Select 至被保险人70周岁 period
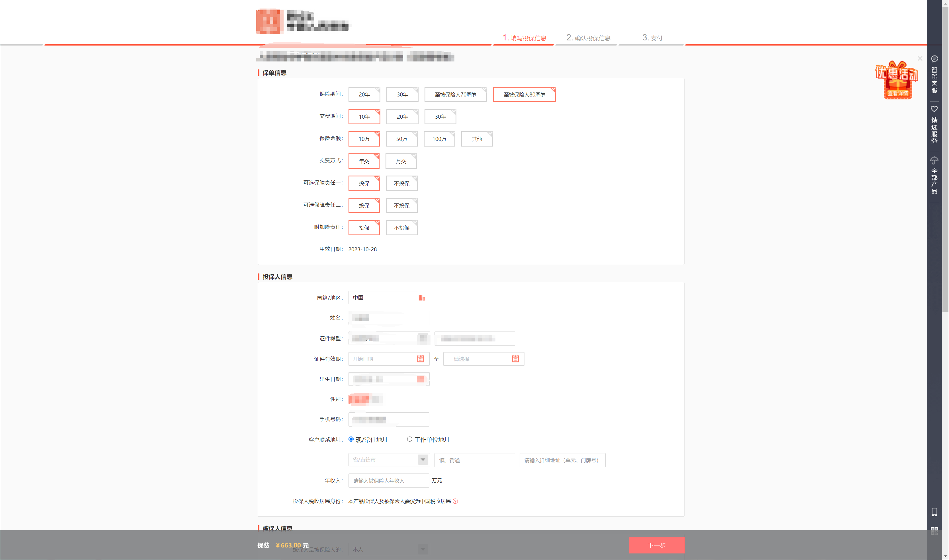The width and height of the screenshot is (949, 560). click(x=456, y=94)
